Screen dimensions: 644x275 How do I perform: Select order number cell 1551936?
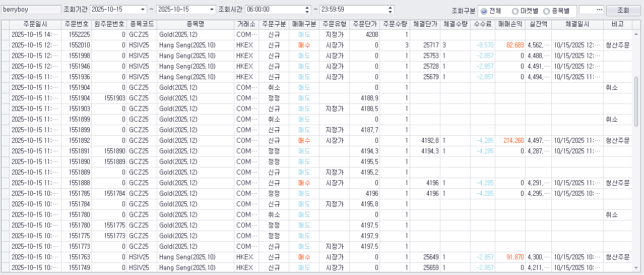77,77
